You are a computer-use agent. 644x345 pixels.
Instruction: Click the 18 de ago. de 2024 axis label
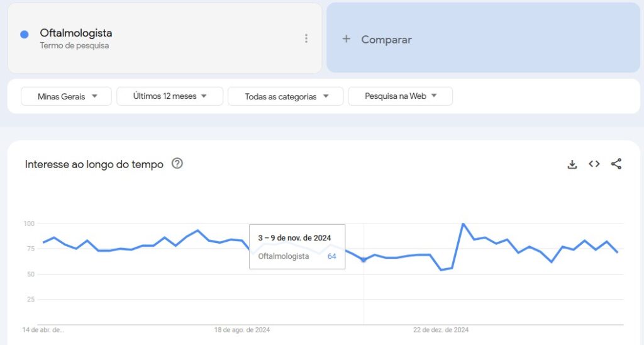[242, 330]
